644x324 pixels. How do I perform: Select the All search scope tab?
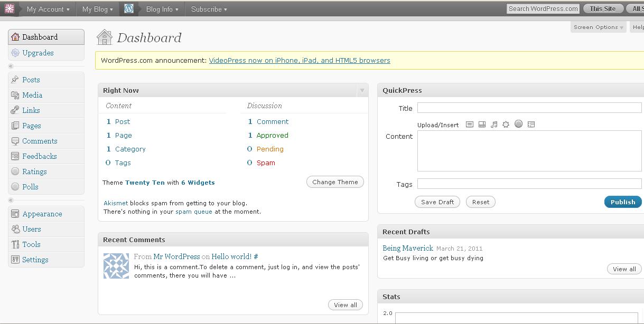pos(636,8)
